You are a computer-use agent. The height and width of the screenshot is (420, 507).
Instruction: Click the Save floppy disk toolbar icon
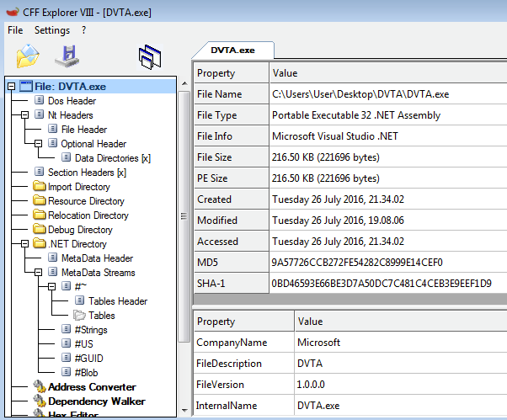click(68, 56)
